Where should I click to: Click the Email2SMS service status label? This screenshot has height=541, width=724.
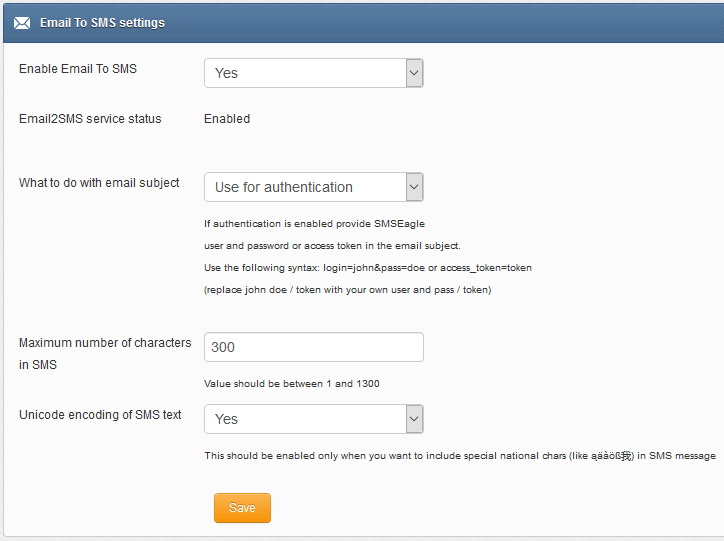click(x=90, y=119)
